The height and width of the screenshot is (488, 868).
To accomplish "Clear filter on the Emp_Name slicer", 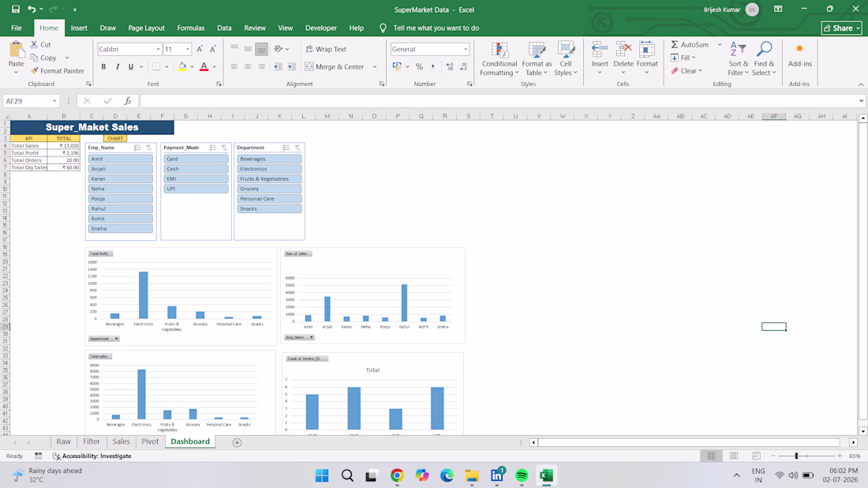I will [149, 148].
